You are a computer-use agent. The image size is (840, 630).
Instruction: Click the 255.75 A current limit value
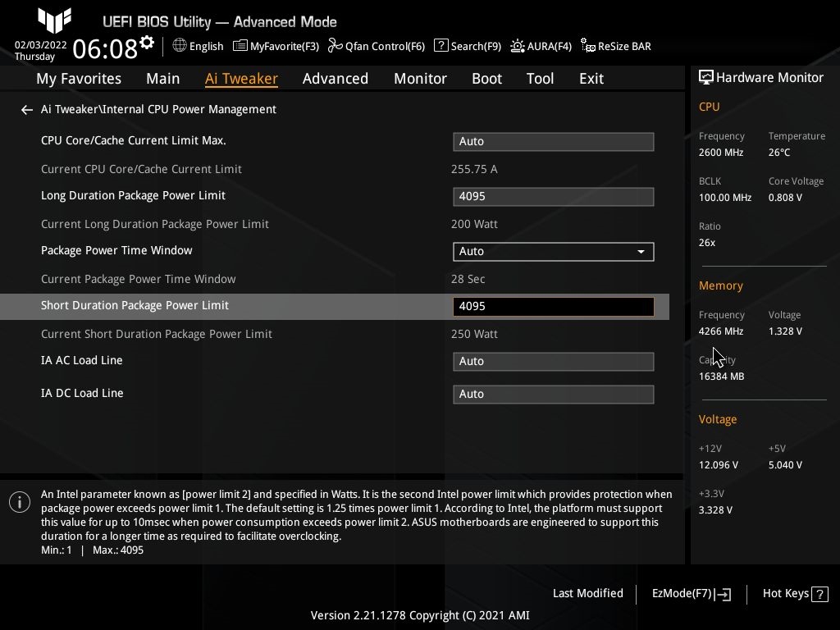click(474, 169)
